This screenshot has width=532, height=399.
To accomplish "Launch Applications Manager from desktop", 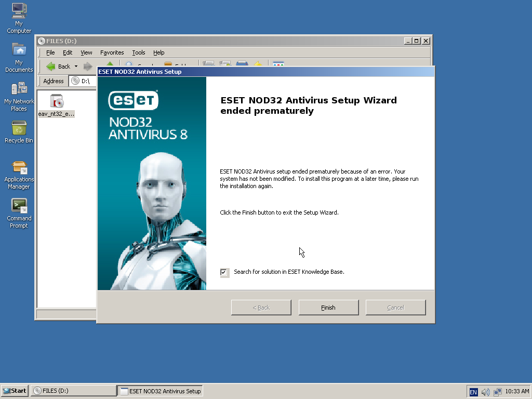I will coord(19,167).
